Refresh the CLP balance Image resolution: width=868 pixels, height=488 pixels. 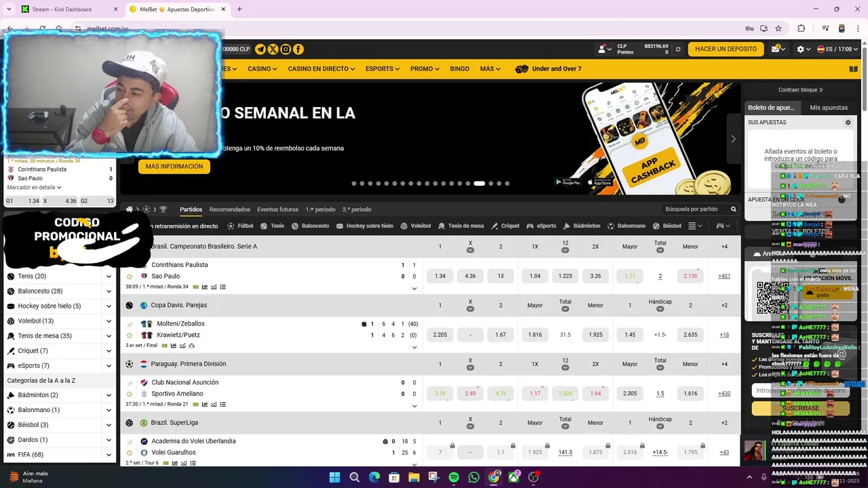click(x=677, y=49)
